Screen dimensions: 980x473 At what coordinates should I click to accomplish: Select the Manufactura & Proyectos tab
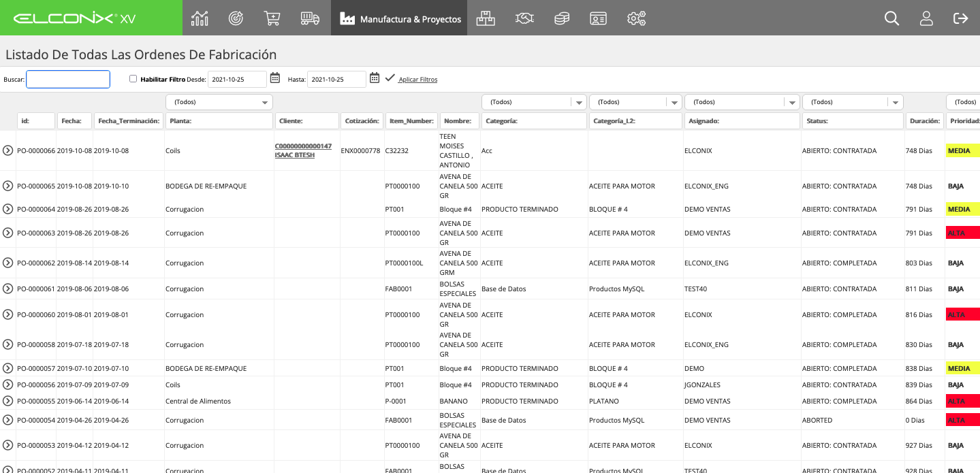coord(400,18)
